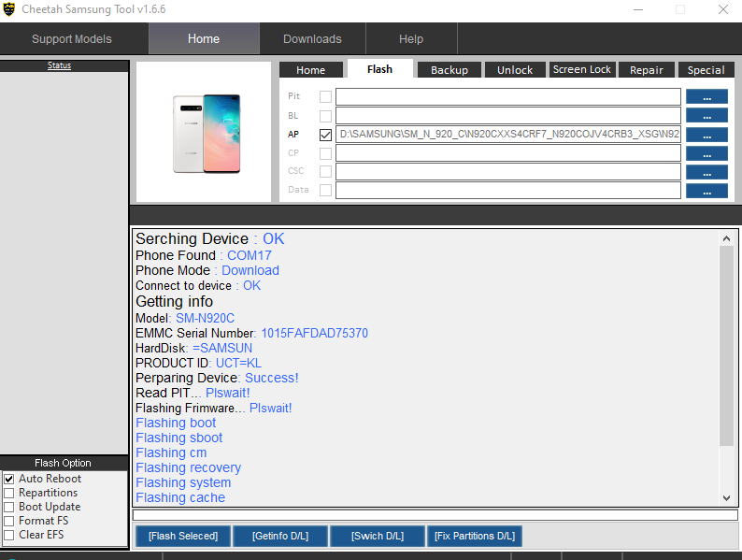
Task: Click the [Flash Seleced] button
Action: pos(183,536)
